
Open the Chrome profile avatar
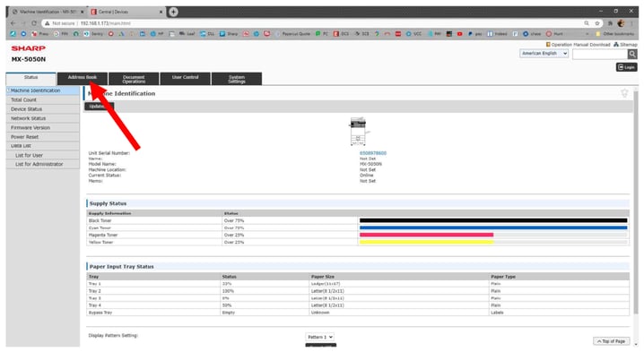(x=621, y=23)
